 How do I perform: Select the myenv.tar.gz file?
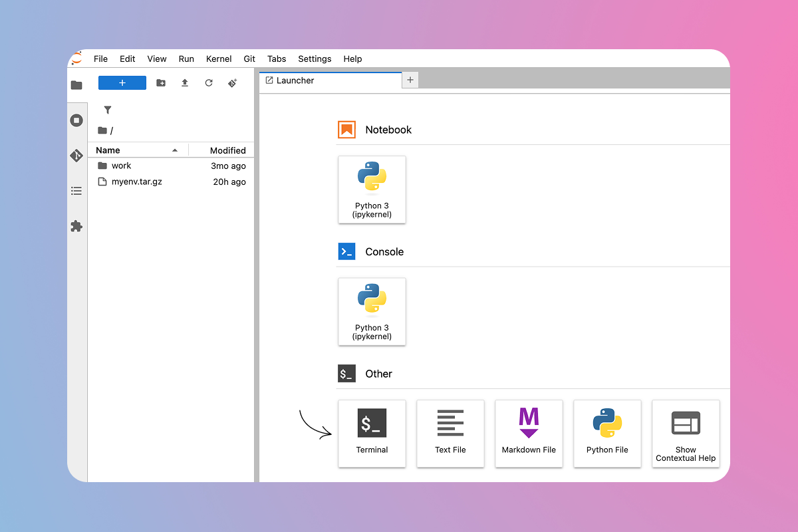171,182
